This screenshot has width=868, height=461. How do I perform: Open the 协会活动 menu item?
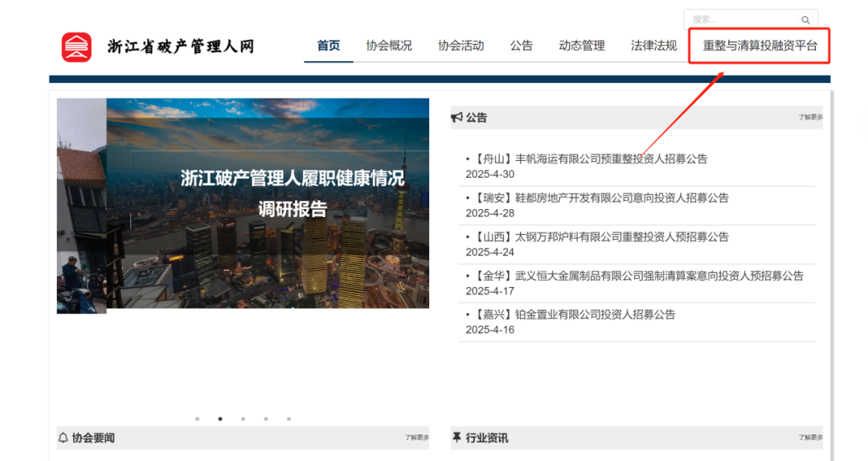[461, 45]
